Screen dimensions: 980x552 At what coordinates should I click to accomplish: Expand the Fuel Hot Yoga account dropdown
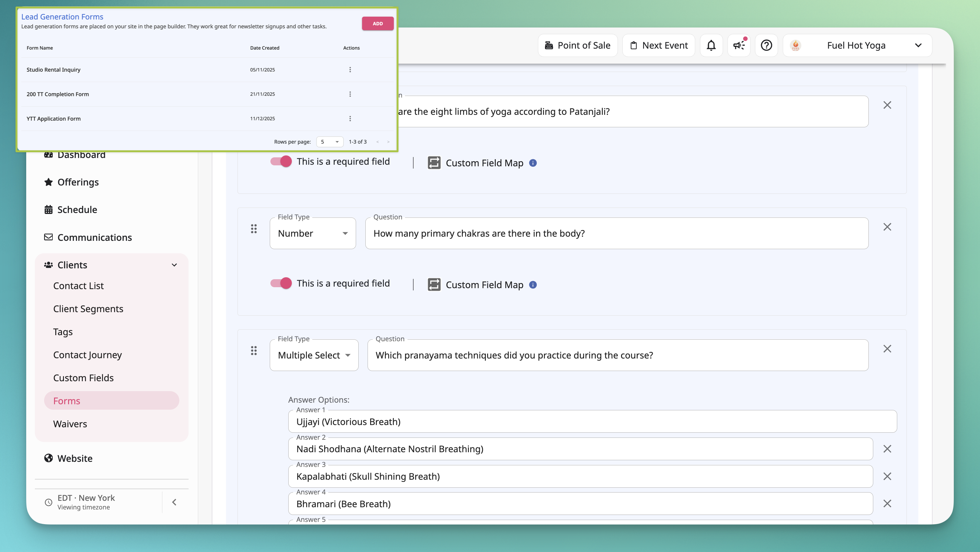point(918,45)
